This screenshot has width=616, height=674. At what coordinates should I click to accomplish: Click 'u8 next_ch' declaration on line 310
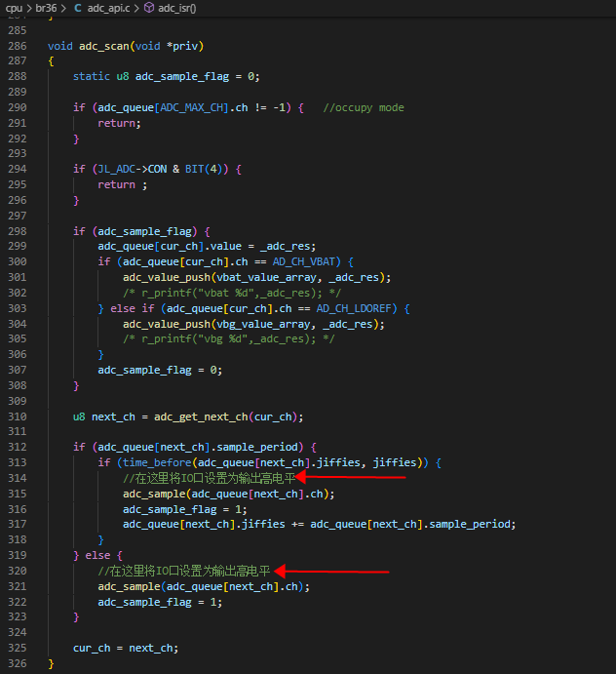[x=104, y=416]
